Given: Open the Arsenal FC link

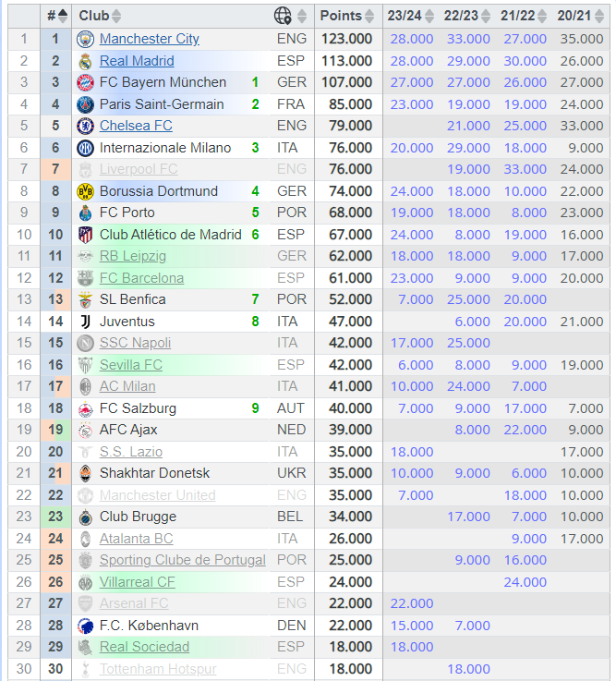Looking at the screenshot, I should pos(134,603).
